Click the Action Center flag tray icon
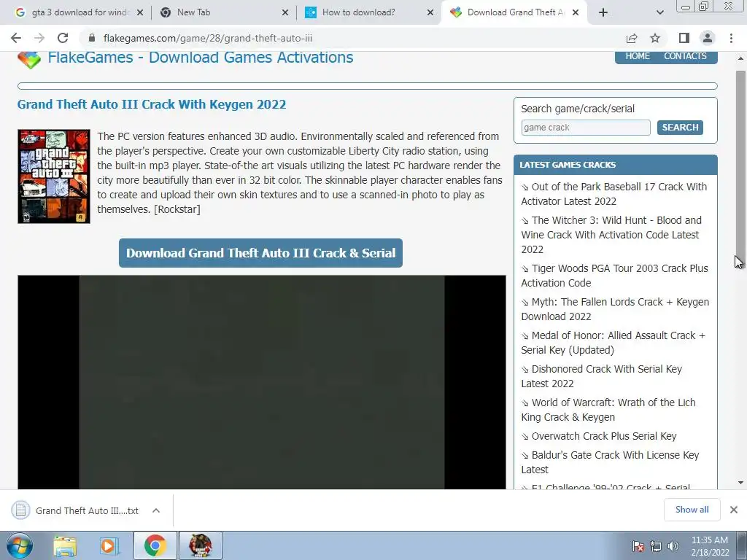This screenshot has width=747, height=560. coord(638,546)
